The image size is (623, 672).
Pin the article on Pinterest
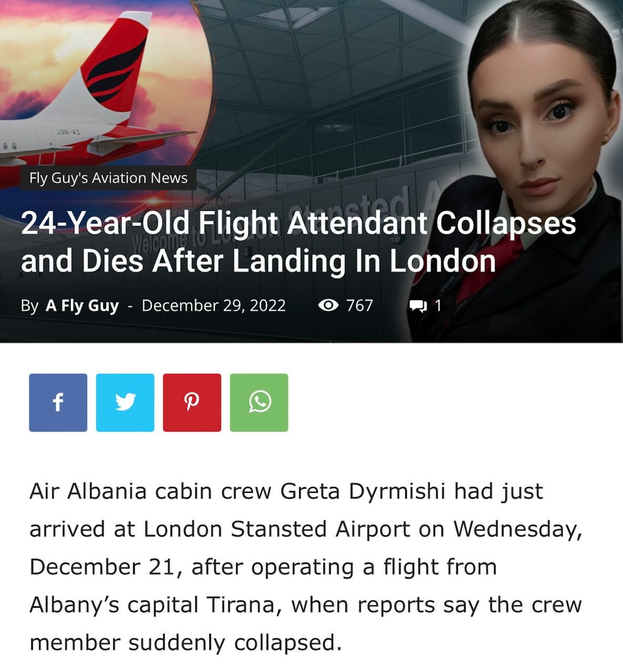click(x=192, y=403)
